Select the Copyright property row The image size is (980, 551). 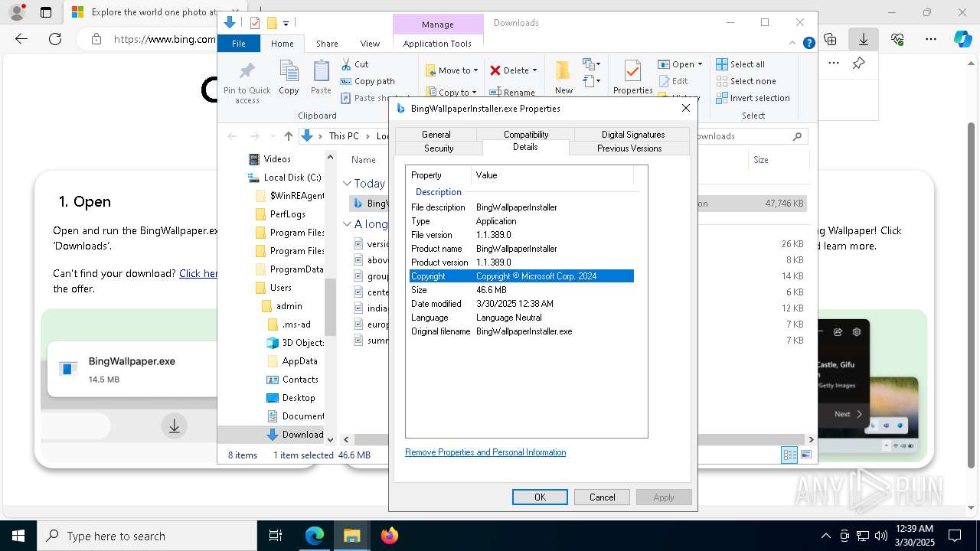[x=521, y=276]
